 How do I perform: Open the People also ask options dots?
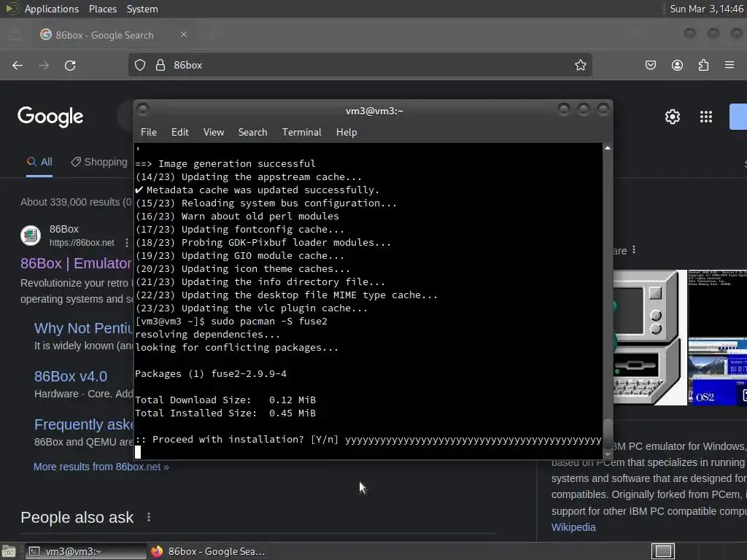[149, 517]
